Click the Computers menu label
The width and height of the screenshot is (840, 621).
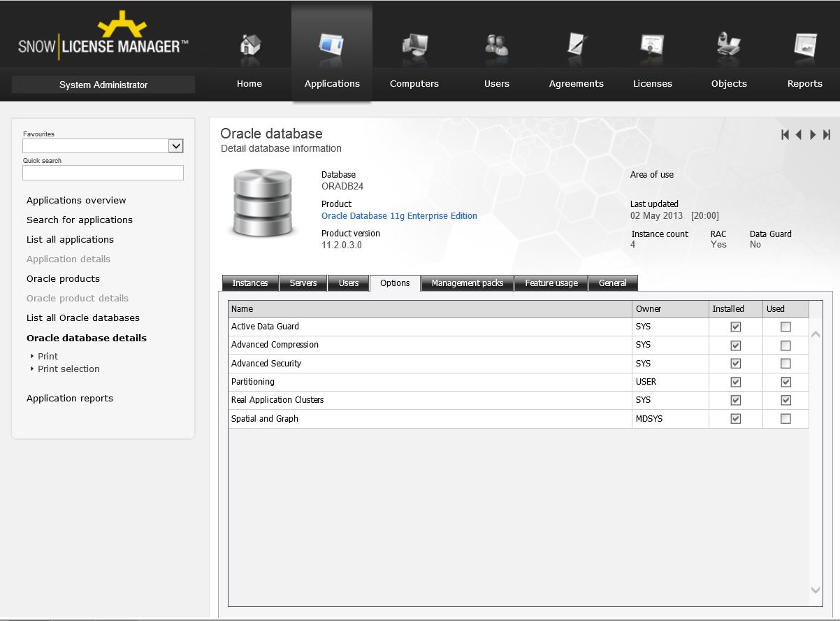click(414, 83)
